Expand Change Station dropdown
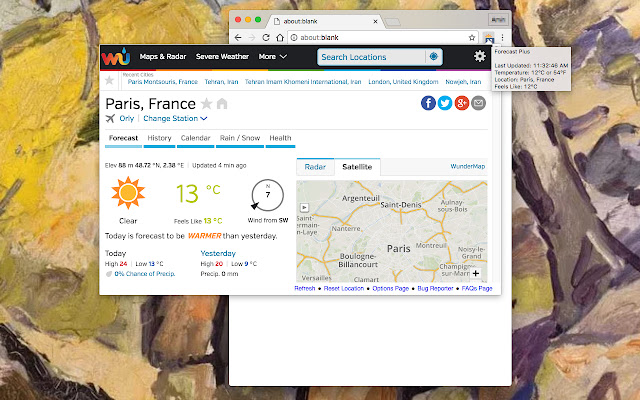The width and height of the screenshot is (640, 400). tap(175, 118)
